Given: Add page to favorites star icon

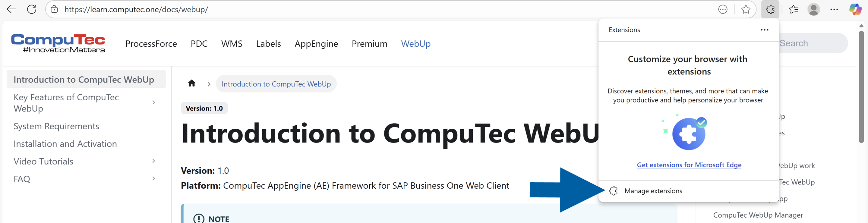Looking at the screenshot, I should point(746,9).
